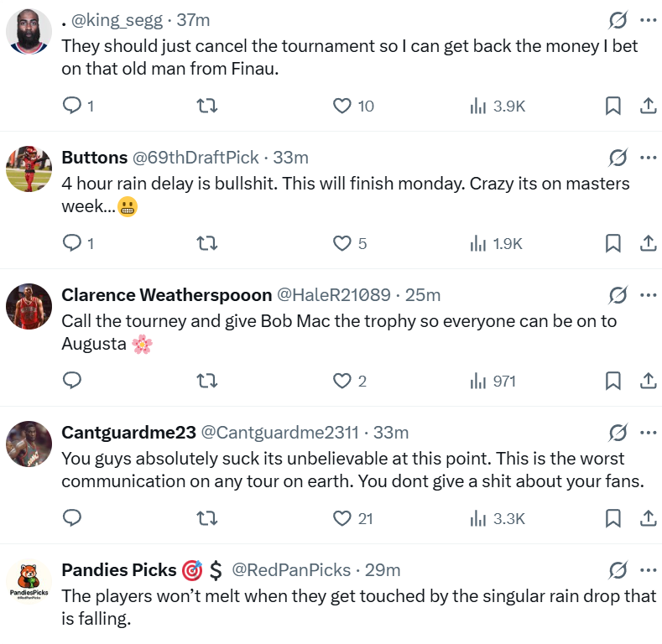
Task: Click Pandies Picks red panda avatar
Action: tap(29, 582)
